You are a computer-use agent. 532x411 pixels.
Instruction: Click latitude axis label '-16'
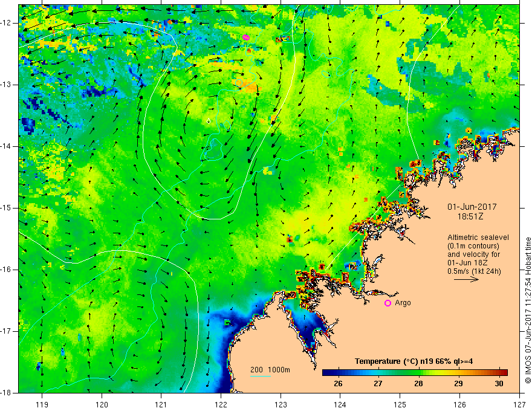(6, 270)
